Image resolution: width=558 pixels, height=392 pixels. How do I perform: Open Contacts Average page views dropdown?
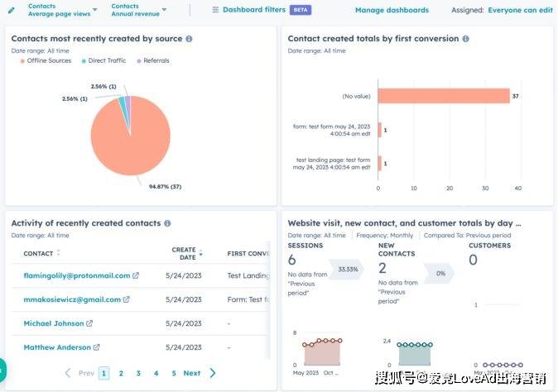[63, 10]
